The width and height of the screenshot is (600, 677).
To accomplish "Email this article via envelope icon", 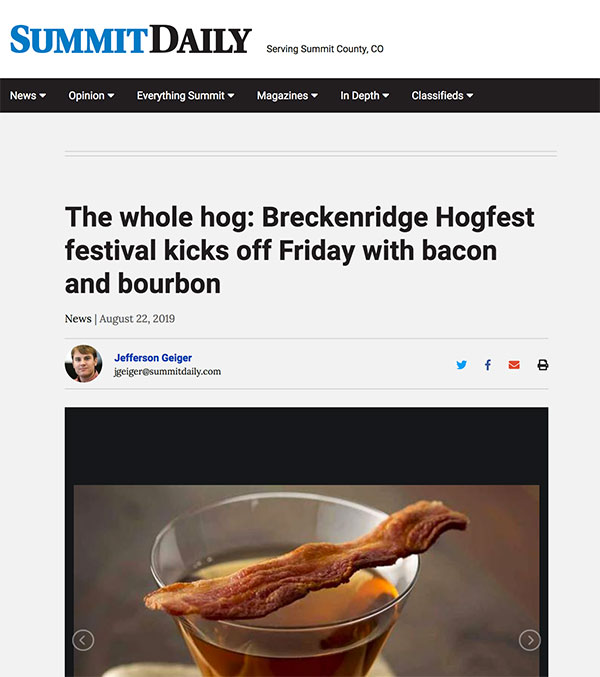I will [x=514, y=365].
